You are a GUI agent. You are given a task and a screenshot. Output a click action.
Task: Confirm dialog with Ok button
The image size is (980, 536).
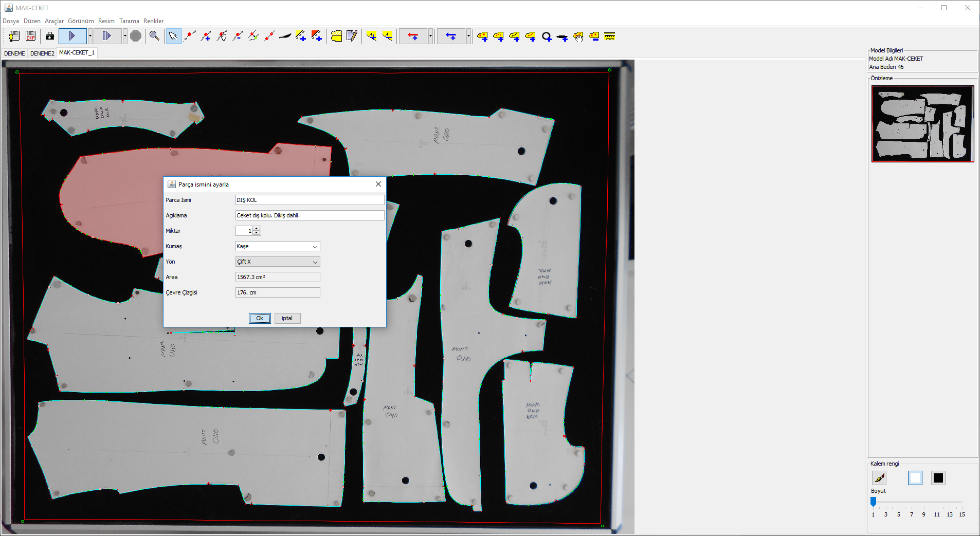click(x=260, y=318)
